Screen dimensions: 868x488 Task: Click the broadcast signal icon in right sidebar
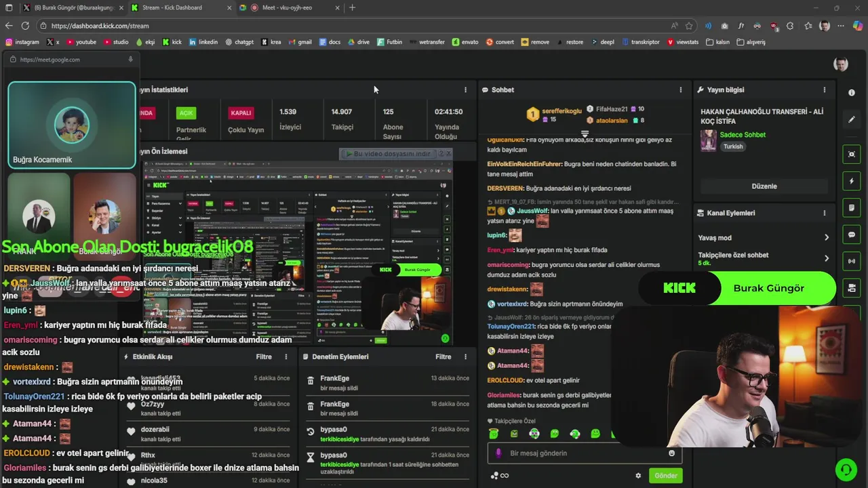[852, 261]
